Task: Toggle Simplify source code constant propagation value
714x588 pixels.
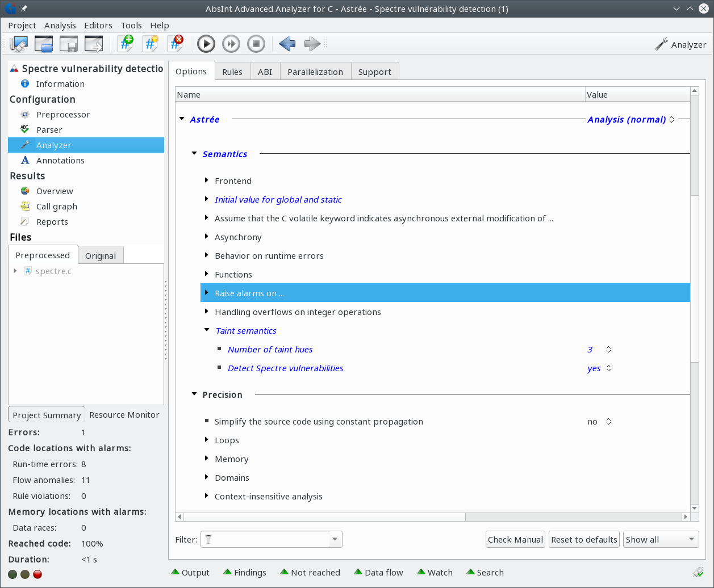Action: pos(600,422)
